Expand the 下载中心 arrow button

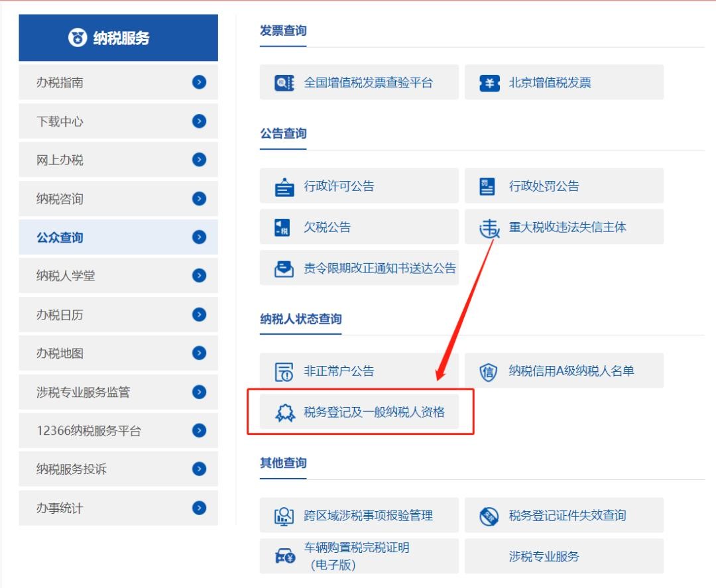click(x=199, y=121)
